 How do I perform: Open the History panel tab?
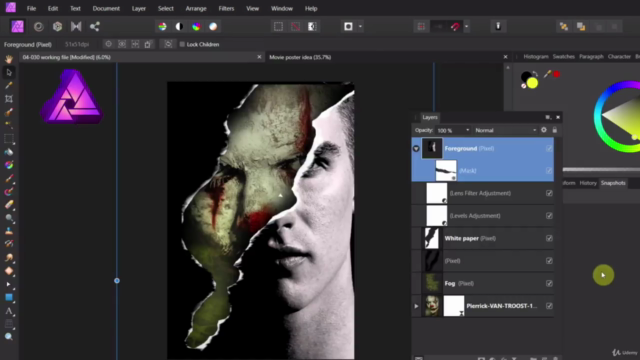coord(588,183)
